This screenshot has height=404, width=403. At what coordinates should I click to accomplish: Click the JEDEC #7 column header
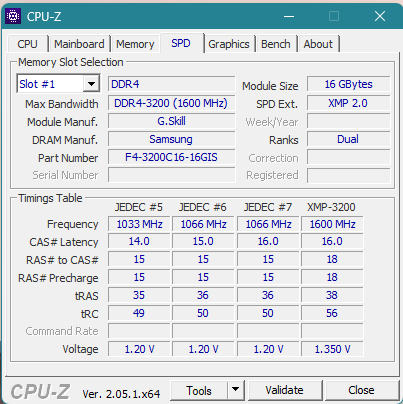point(268,207)
